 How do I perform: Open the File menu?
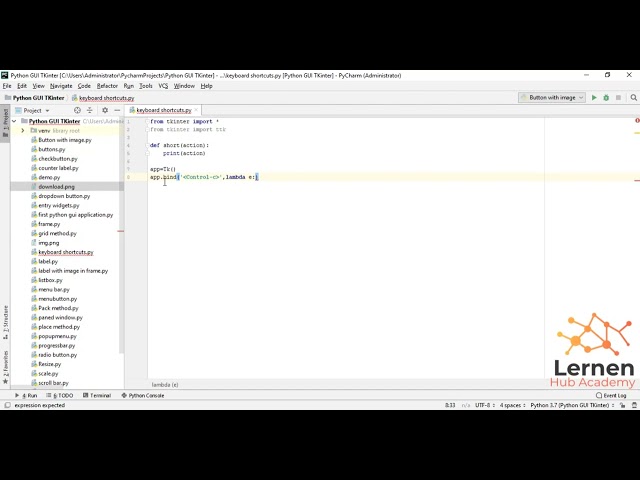pos(7,86)
